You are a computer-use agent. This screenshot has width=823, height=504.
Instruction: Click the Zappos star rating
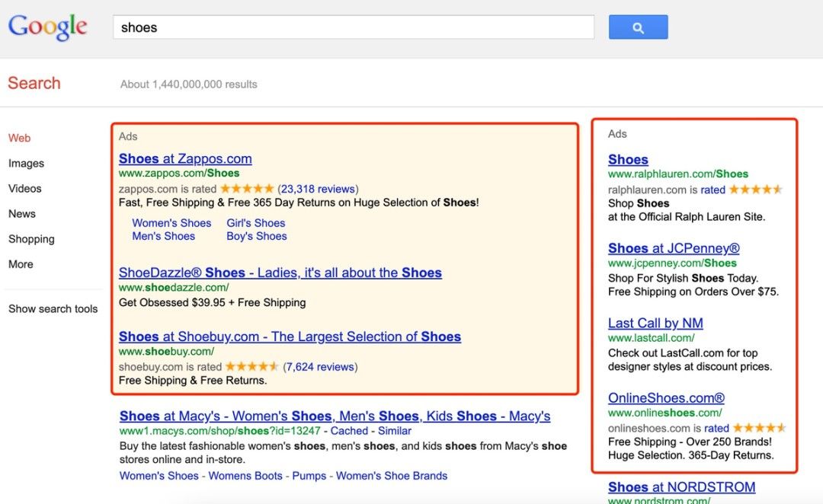click(x=247, y=189)
